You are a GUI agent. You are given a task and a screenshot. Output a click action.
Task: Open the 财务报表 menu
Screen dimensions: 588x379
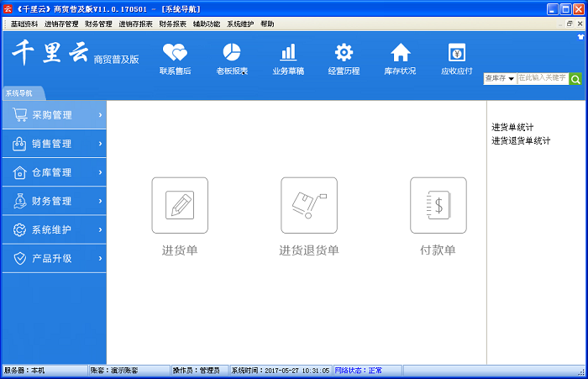(172, 24)
